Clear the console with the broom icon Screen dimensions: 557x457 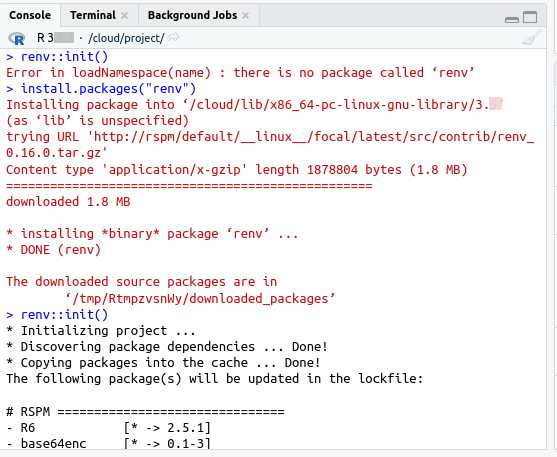coord(531,38)
